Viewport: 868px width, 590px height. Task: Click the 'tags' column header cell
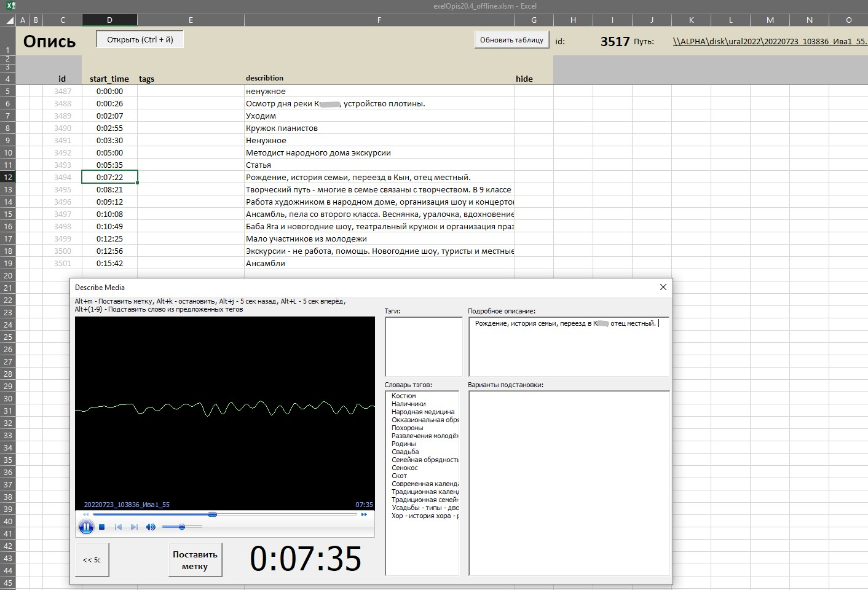pos(191,79)
